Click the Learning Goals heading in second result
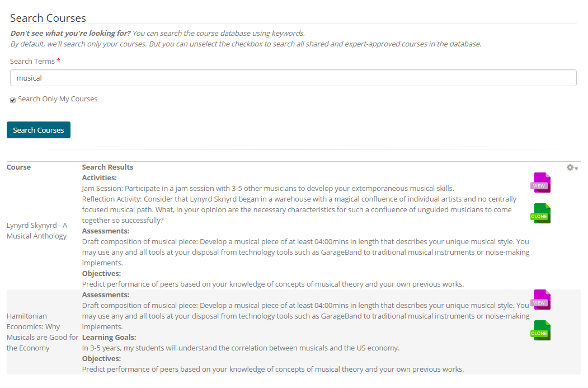 coord(109,337)
